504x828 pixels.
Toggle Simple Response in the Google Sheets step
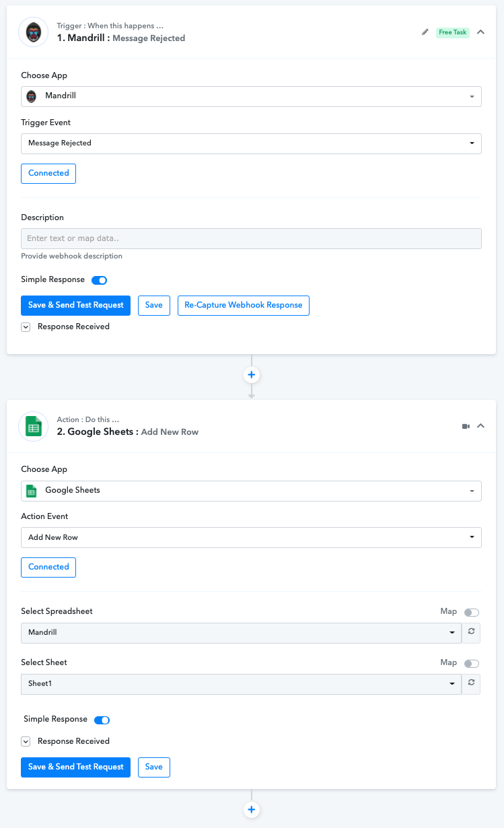click(102, 720)
